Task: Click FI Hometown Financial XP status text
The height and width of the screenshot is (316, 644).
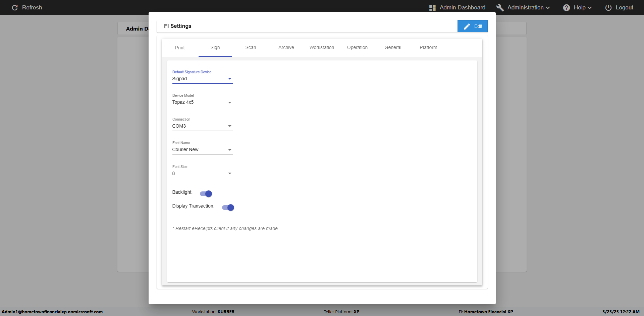Action: tap(486, 312)
